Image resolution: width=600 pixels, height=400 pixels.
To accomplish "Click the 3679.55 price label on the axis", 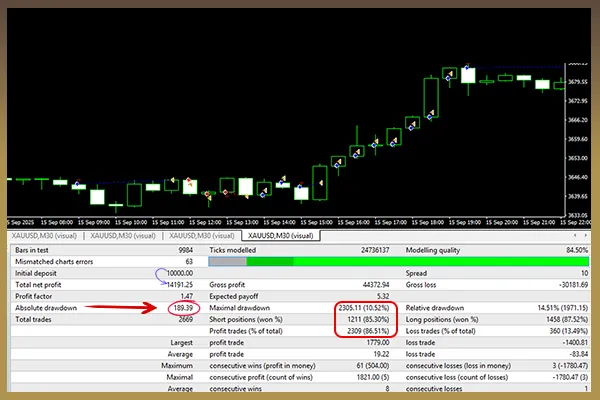I will [x=576, y=81].
